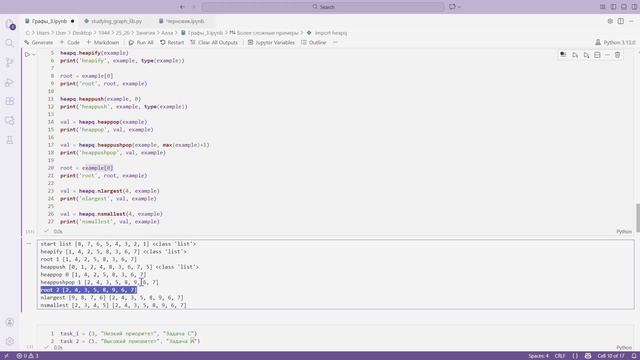
Task: Change line endings via CRLF
Action: 560,356
